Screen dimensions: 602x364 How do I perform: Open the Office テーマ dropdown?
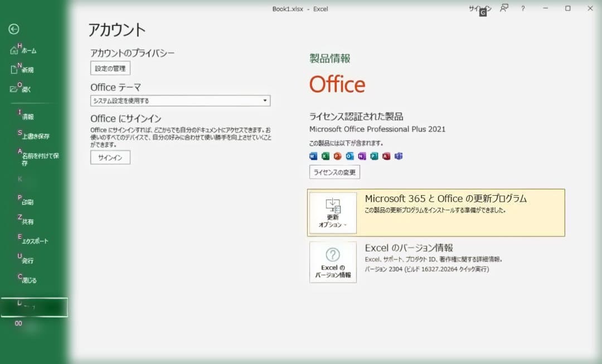(x=265, y=100)
